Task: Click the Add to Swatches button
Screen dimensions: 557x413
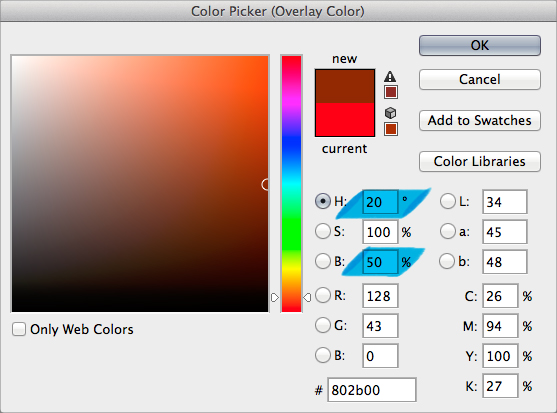Action: pos(480,120)
